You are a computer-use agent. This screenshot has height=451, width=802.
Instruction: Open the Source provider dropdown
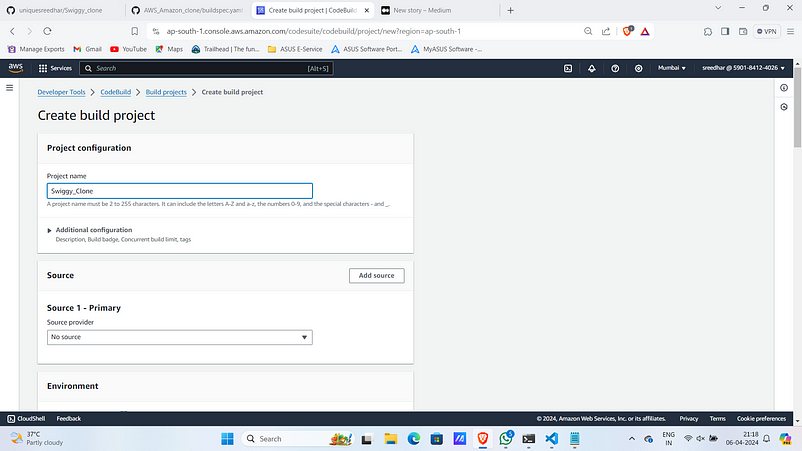pyautogui.click(x=180, y=337)
